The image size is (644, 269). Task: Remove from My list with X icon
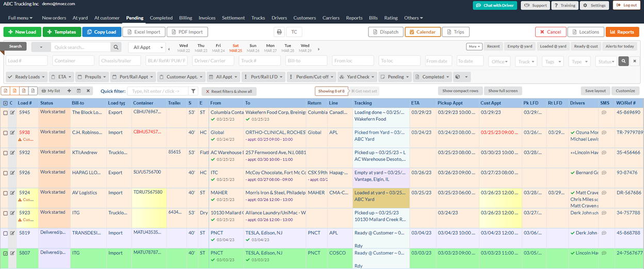click(88, 91)
